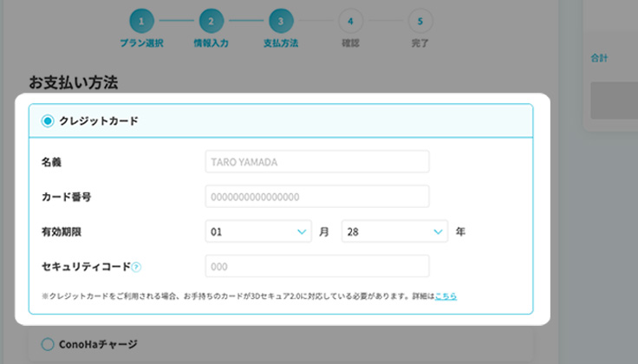The image size is (638, 364).
Task: Select the ConoHaチャージ radio button
Action: pyautogui.click(x=48, y=344)
